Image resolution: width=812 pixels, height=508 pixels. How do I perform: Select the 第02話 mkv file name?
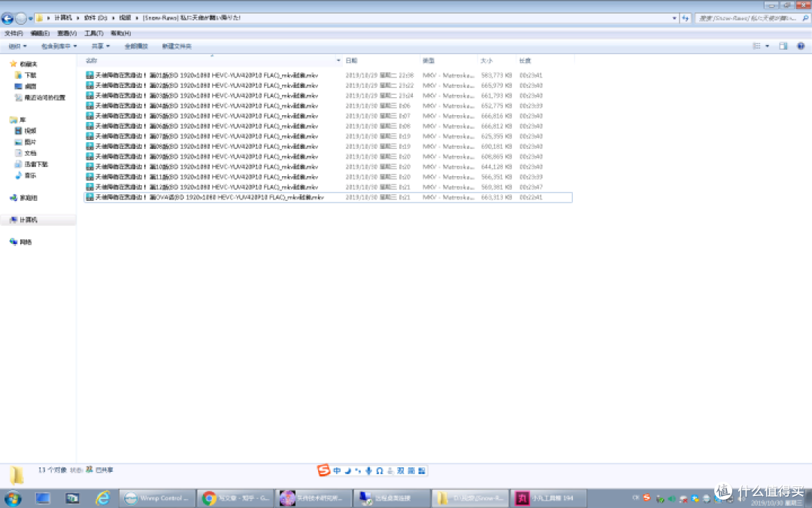207,86
